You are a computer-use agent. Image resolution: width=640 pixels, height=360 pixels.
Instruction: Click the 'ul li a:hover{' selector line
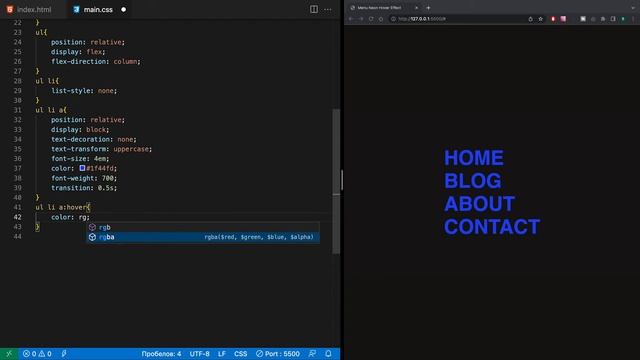click(63, 207)
